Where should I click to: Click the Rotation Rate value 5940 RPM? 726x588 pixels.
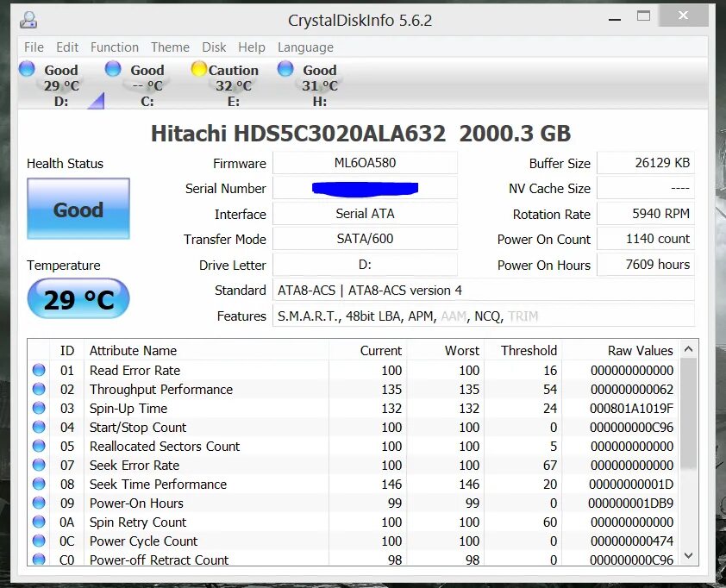coord(646,214)
